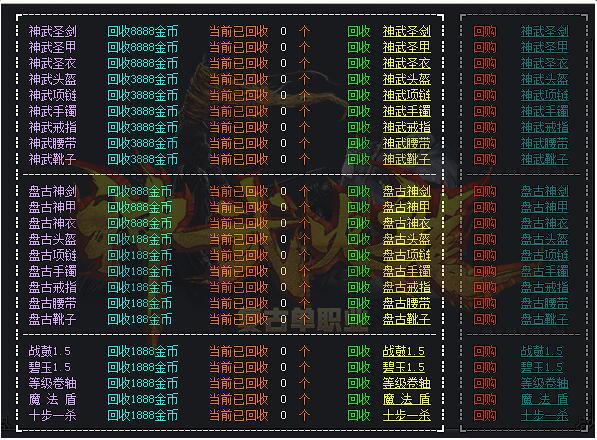
Task: Select the yellow 神武头盔 recycle link
Action: (x=407, y=79)
